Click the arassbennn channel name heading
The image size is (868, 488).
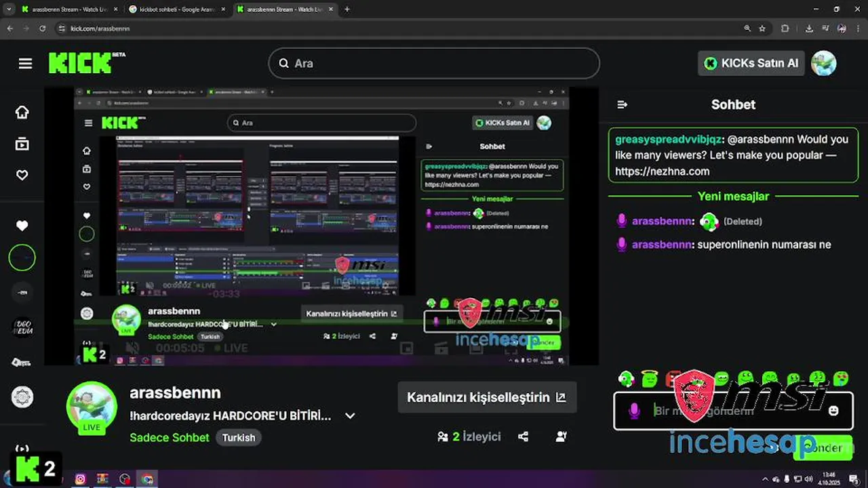175,392
